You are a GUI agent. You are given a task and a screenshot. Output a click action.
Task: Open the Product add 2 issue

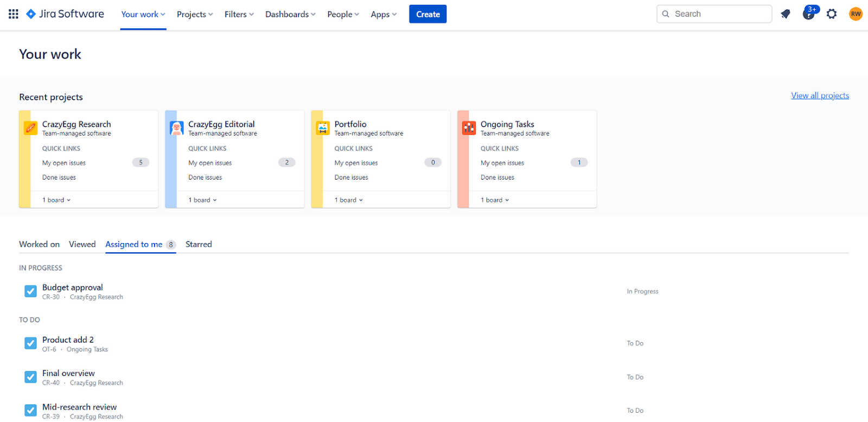point(68,340)
